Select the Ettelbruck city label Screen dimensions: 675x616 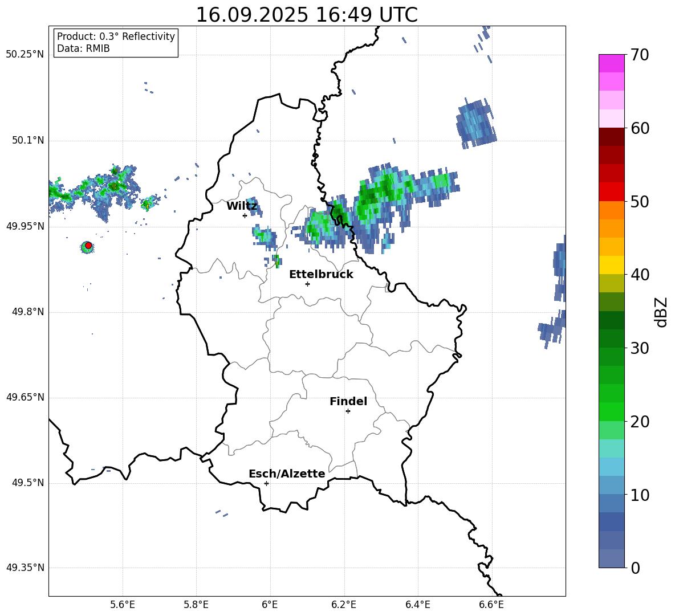point(321,275)
